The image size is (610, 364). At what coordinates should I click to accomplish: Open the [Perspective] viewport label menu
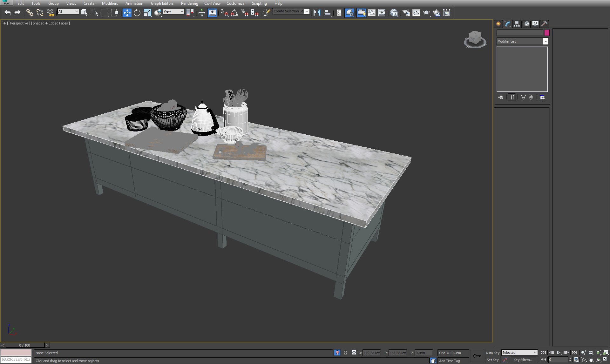[x=19, y=23]
